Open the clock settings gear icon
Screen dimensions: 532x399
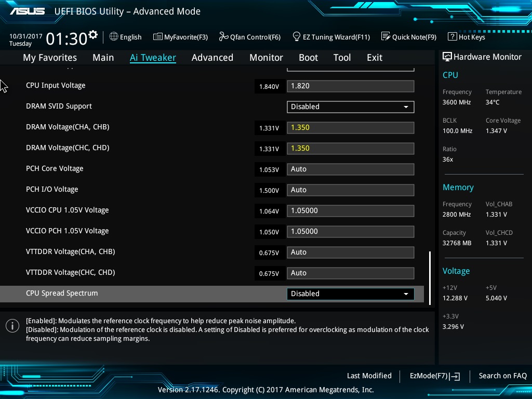click(93, 35)
